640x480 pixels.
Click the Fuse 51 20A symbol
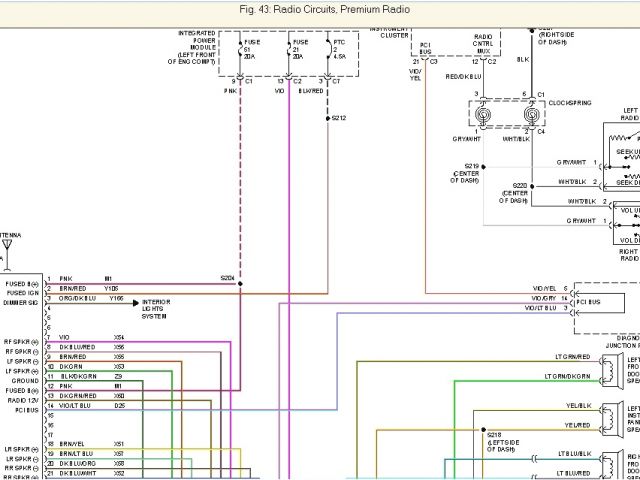[x=244, y=54]
